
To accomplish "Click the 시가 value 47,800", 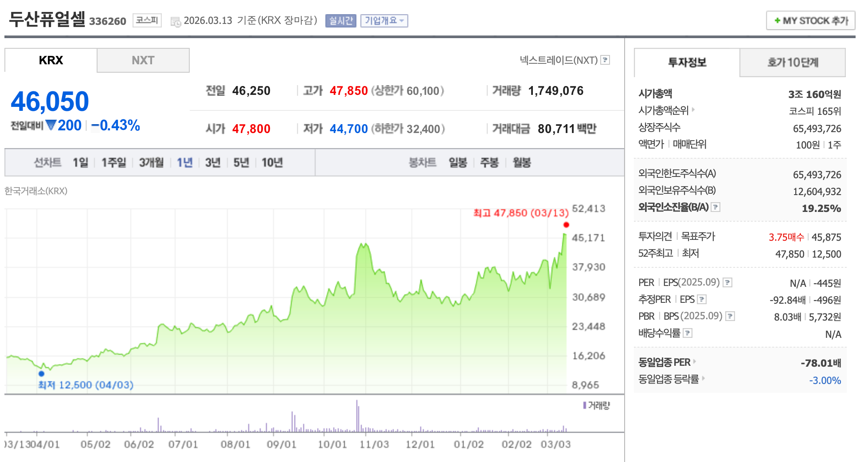I will click(x=251, y=129).
